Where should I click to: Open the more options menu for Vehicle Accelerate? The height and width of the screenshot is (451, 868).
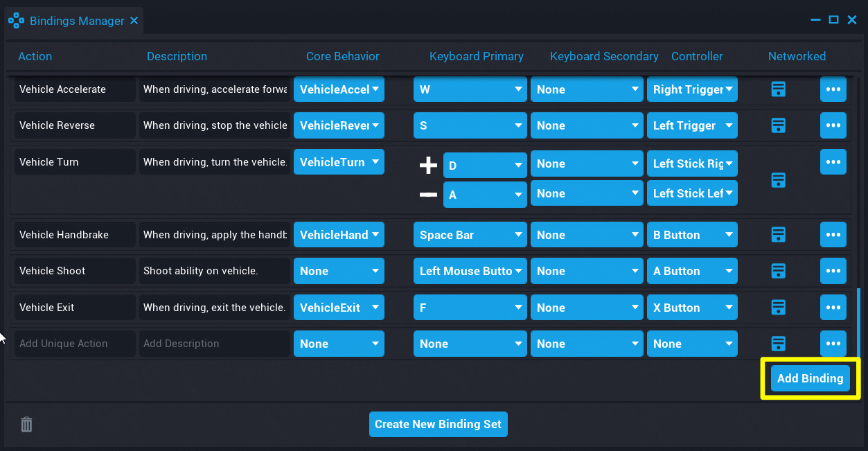[x=833, y=89]
